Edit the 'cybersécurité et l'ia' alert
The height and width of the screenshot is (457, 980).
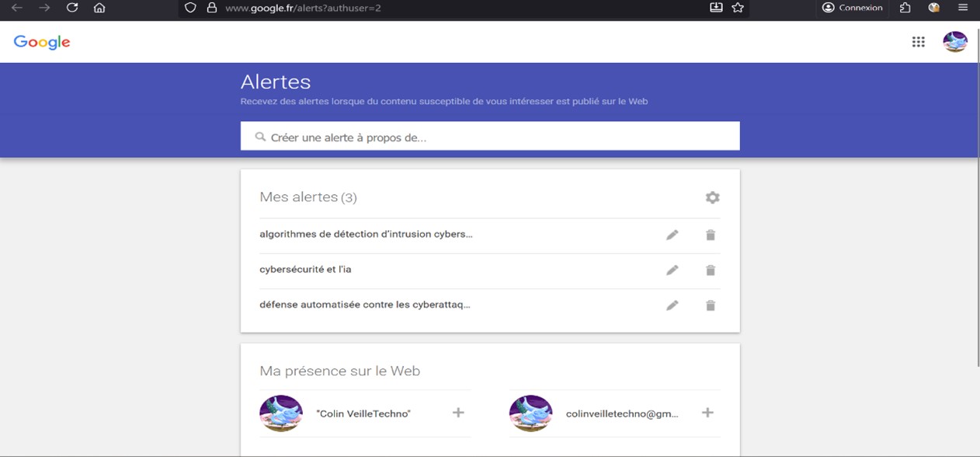tap(672, 270)
